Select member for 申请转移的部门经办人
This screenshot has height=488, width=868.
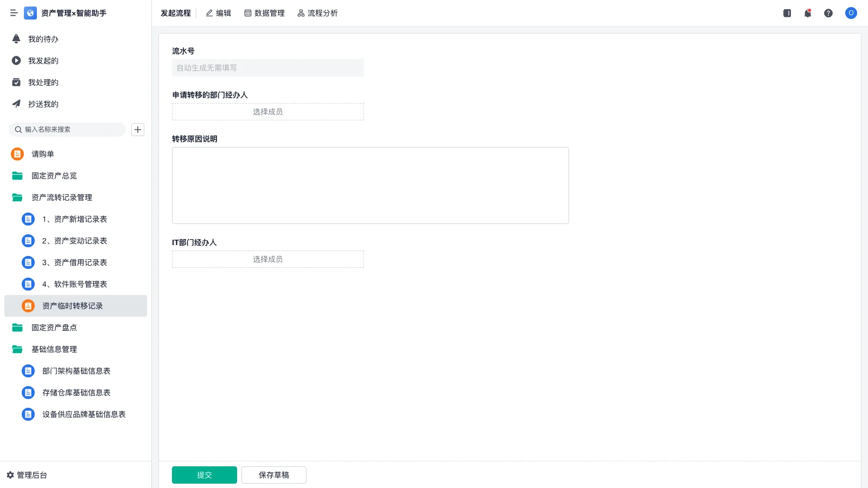pos(268,112)
